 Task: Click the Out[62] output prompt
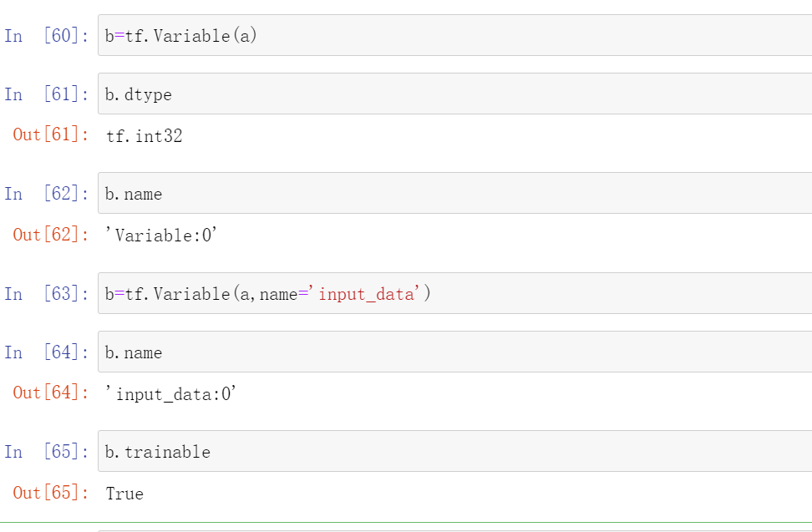click(51, 235)
